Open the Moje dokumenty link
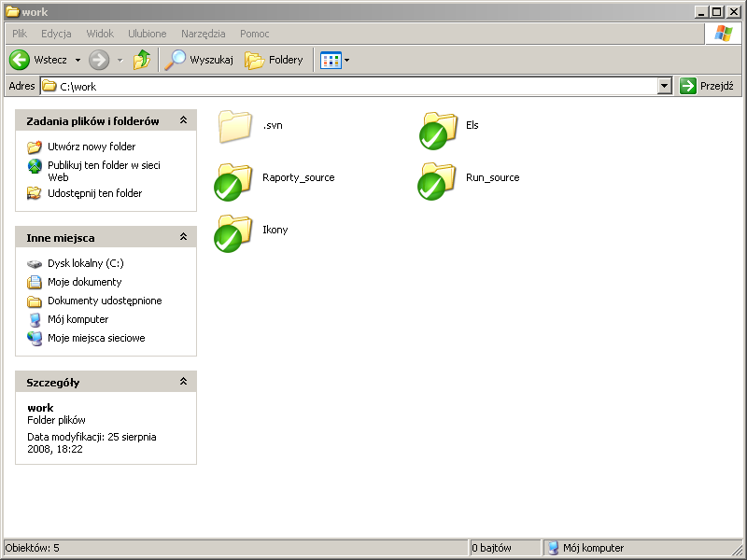The width and height of the screenshot is (747, 560). (85, 283)
